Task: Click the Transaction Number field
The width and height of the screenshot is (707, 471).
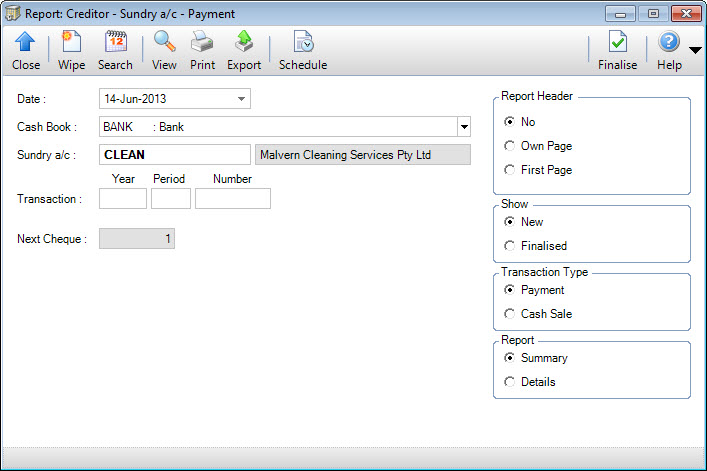Action: [233, 199]
